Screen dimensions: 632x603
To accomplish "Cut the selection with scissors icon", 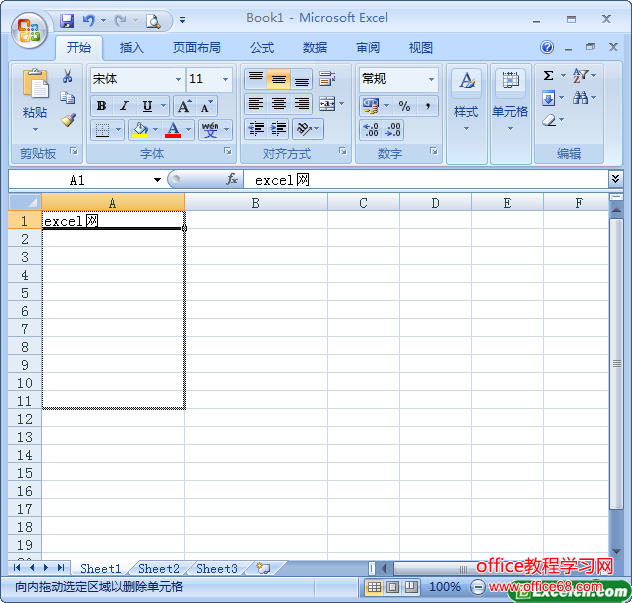I will click(x=68, y=76).
